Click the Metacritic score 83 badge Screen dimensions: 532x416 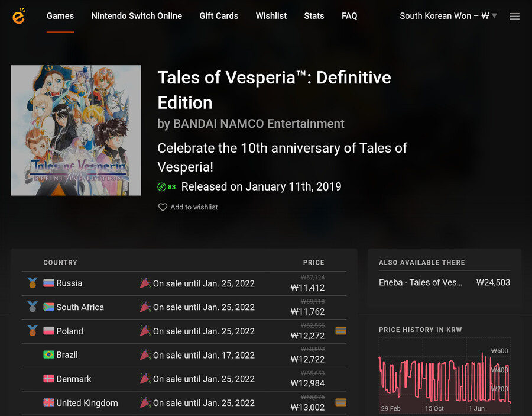tap(167, 187)
